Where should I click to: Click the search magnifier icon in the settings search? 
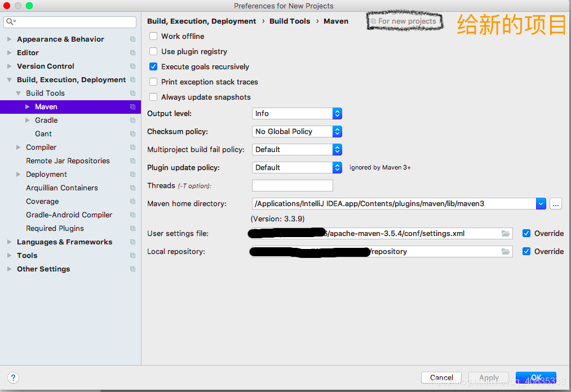click(x=10, y=22)
